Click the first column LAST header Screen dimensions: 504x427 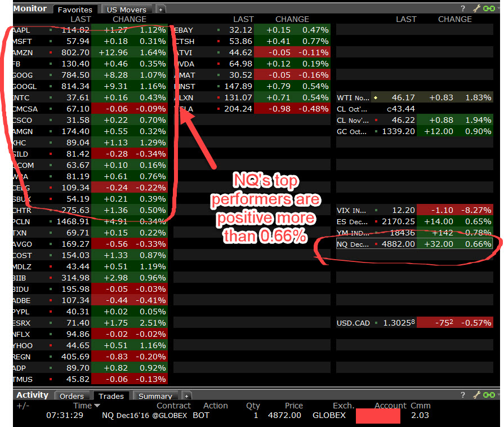81,19
